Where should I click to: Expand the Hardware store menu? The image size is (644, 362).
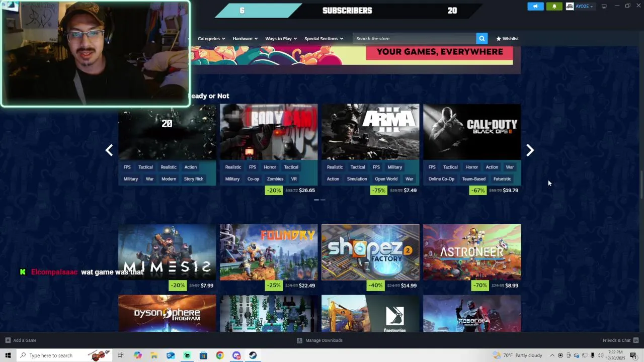245,39
